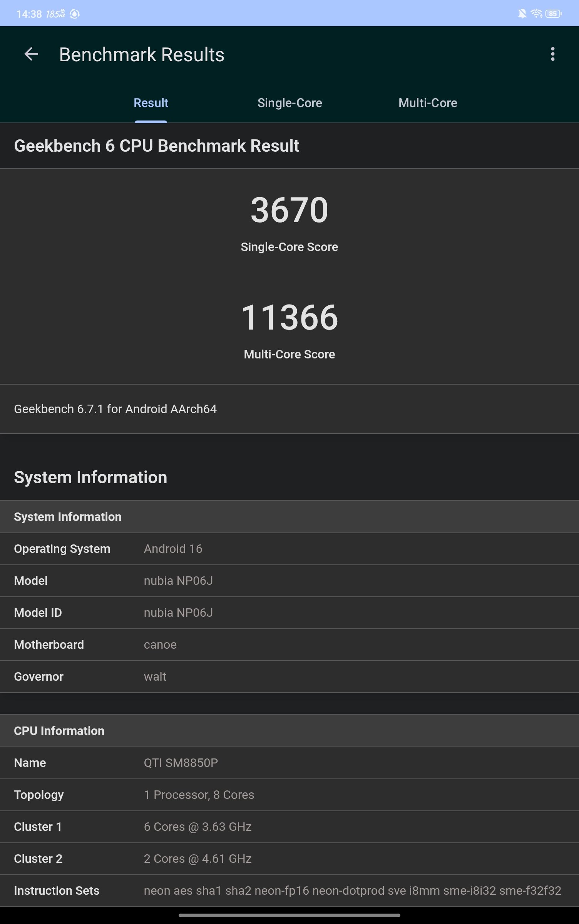Tap the battery level indicator
The width and height of the screenshot is (579, 924).
coord(553,14)
